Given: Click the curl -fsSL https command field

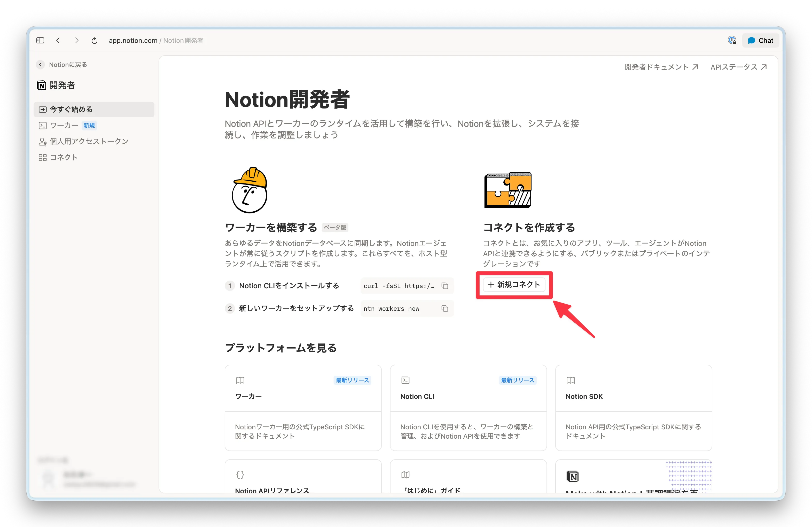Looking at the screenshot, I should point(407,286).
